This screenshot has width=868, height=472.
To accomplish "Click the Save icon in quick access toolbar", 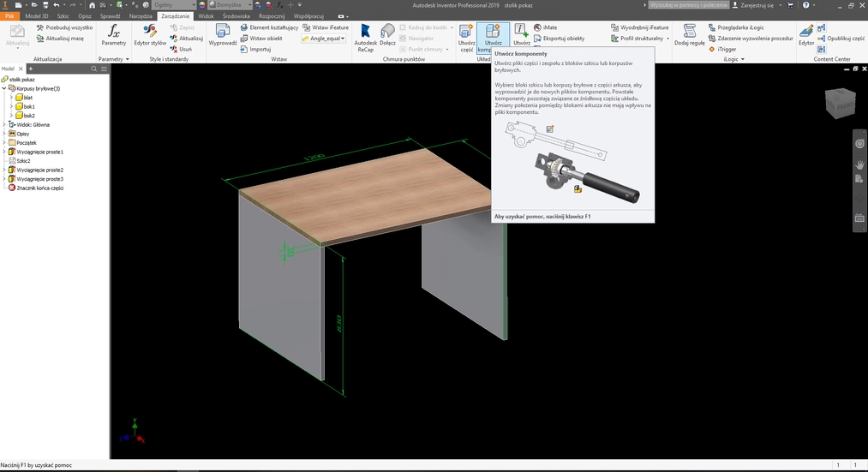I will point(45,5).
